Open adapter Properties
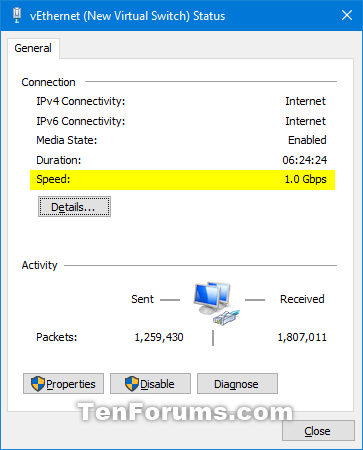The width and height of the screenshot is (363, 450). [x=63, y=384]
